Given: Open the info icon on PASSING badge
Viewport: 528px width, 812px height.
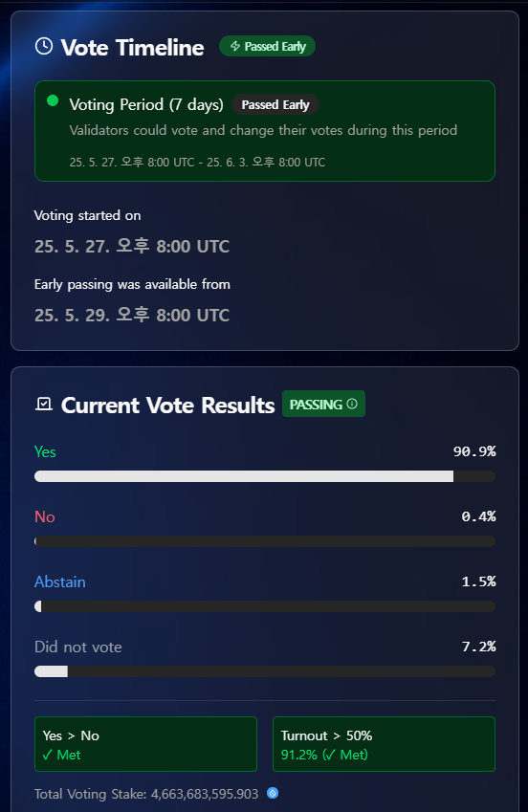Looking at the screenshot, I should (352, 404).
